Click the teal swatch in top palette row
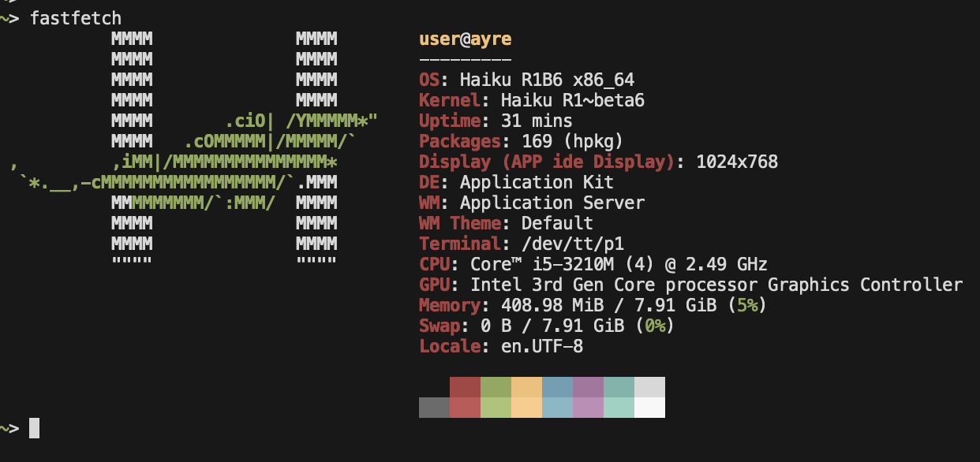Screen dimensions: 980x462 point(619,387)
